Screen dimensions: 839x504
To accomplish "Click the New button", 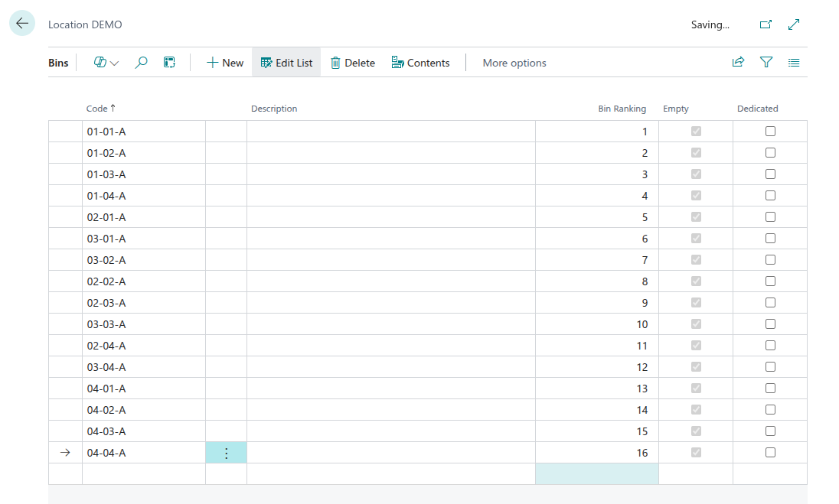I will click(225, 63).
